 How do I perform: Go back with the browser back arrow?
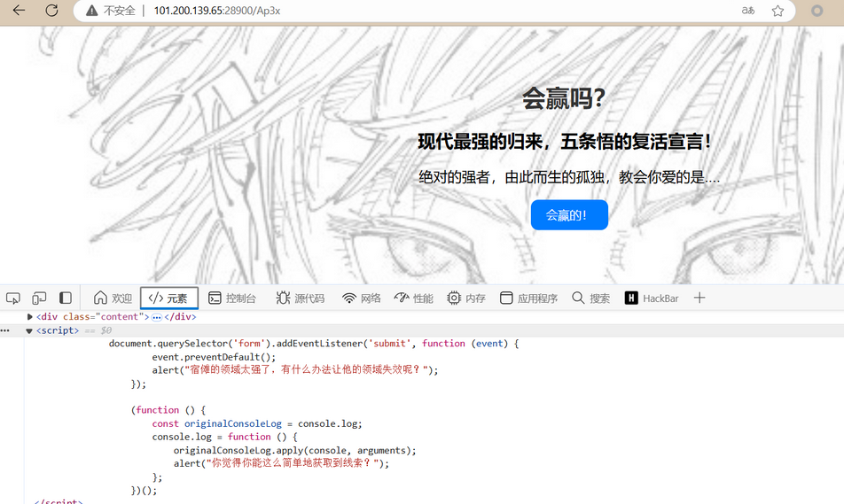[19, 11]
